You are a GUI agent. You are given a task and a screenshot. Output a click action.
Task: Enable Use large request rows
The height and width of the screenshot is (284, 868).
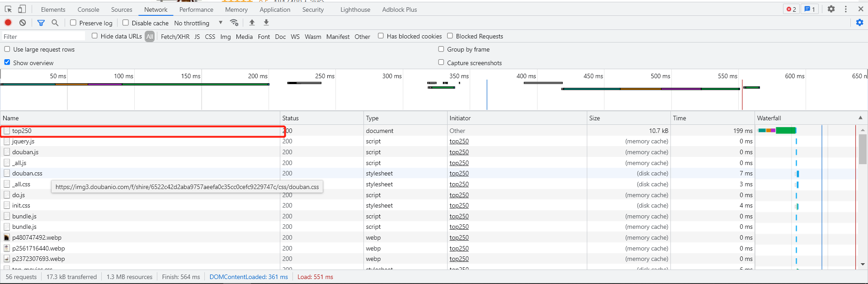[x=7, y=49]
